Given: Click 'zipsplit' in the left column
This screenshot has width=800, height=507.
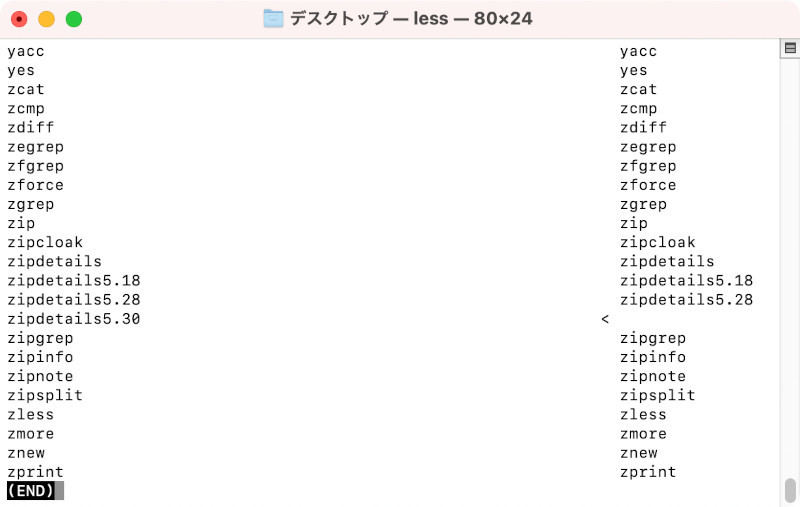Looking at the screenshot, I should [45, 395].
